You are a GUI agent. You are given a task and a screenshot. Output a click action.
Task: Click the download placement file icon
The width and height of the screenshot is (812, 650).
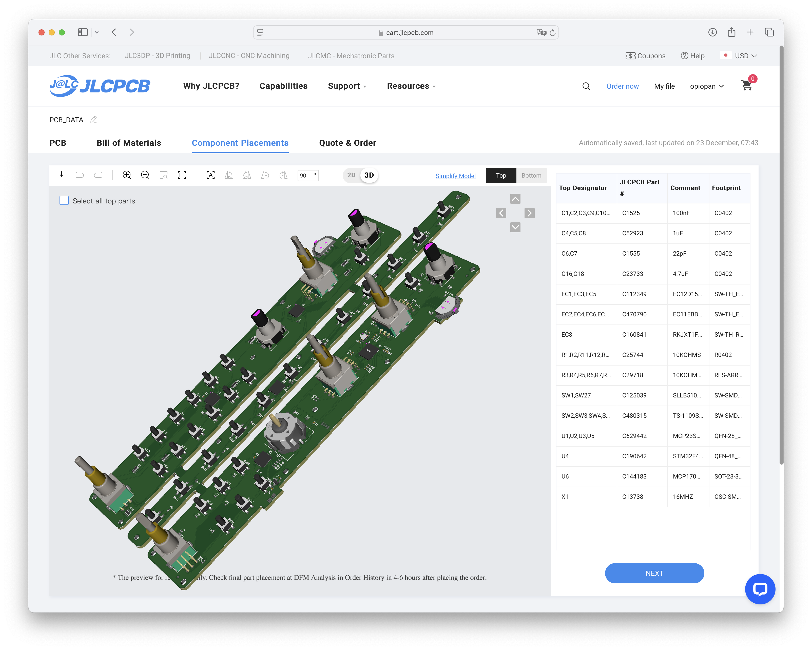61,175
